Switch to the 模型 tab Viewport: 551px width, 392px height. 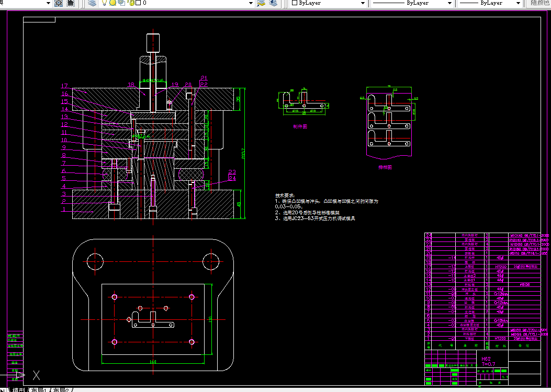pos(18,389)
